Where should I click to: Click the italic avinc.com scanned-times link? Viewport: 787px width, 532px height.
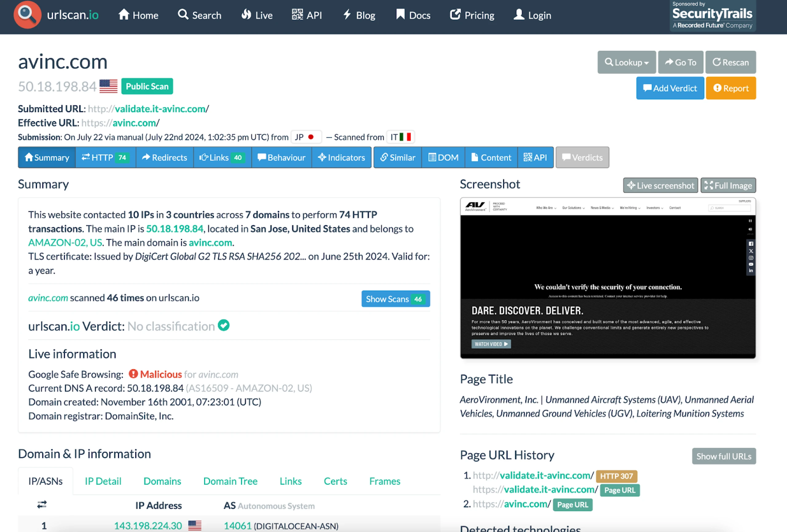[48, 298]
